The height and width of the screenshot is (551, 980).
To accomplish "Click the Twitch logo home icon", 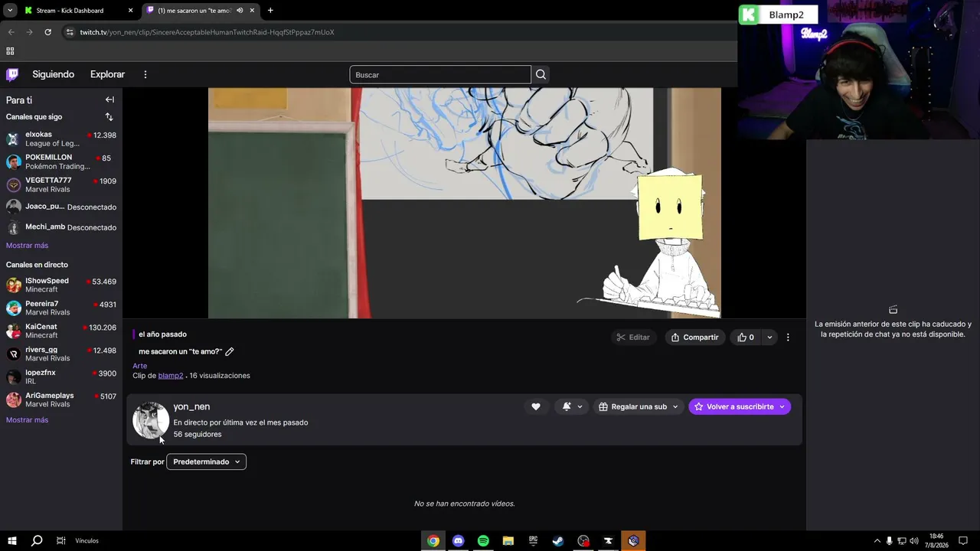I will [12, 74].
